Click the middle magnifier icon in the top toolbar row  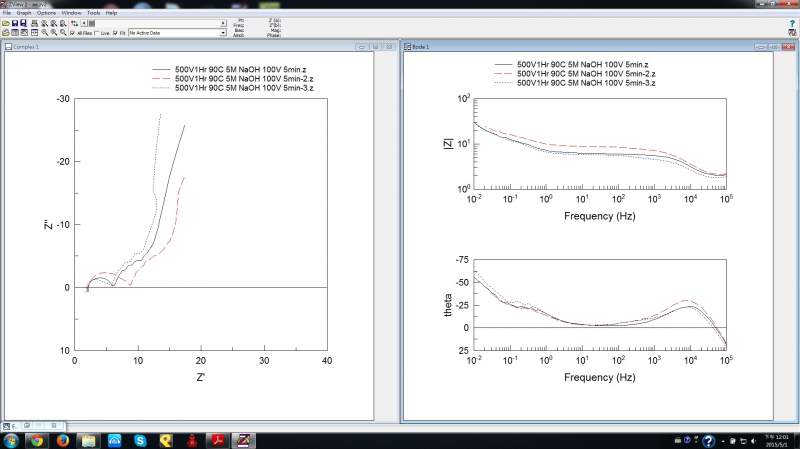pos(54,23)
